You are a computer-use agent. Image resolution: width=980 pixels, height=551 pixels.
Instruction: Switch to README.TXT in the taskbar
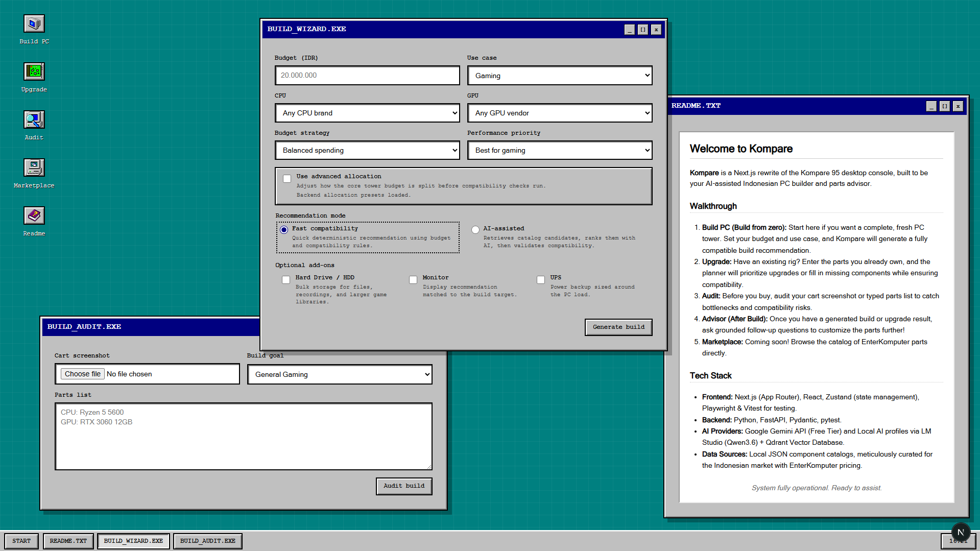[x=68, y=541]
